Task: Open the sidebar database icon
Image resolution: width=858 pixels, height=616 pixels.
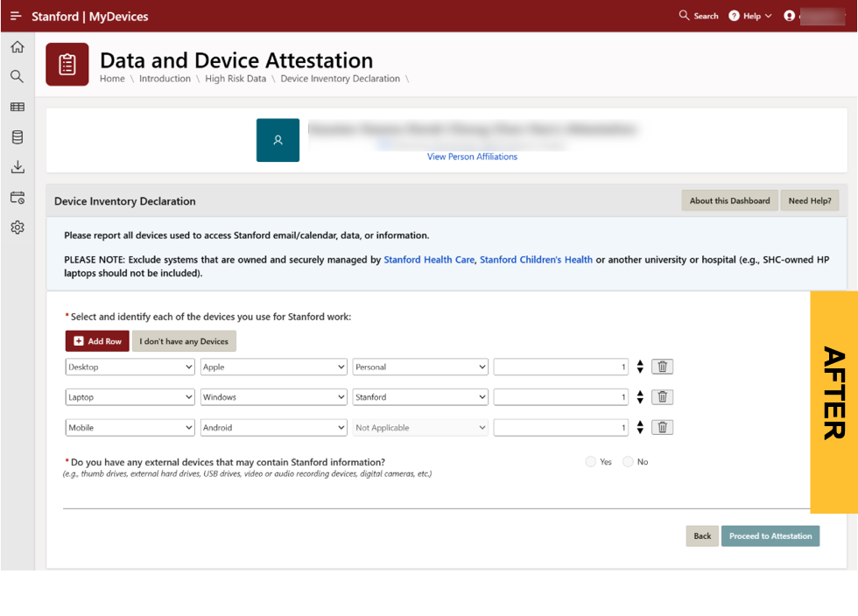Action: tap(18, 136)
